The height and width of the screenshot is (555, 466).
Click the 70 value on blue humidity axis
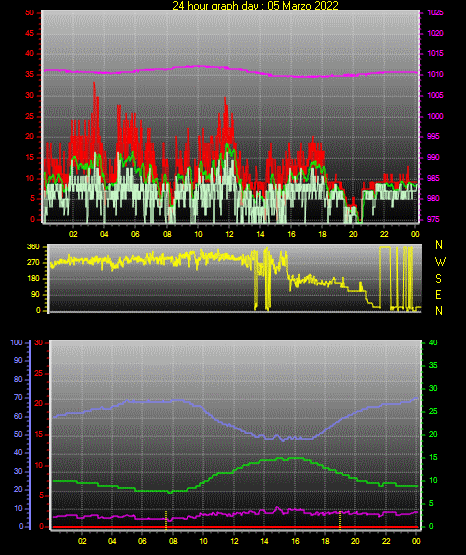18,397
